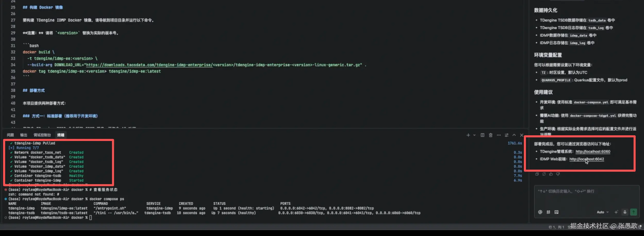The height and width of the screenshot is (236, 644).
Task: Kill the terminal with the trash icon
Action: coord(491,135)
